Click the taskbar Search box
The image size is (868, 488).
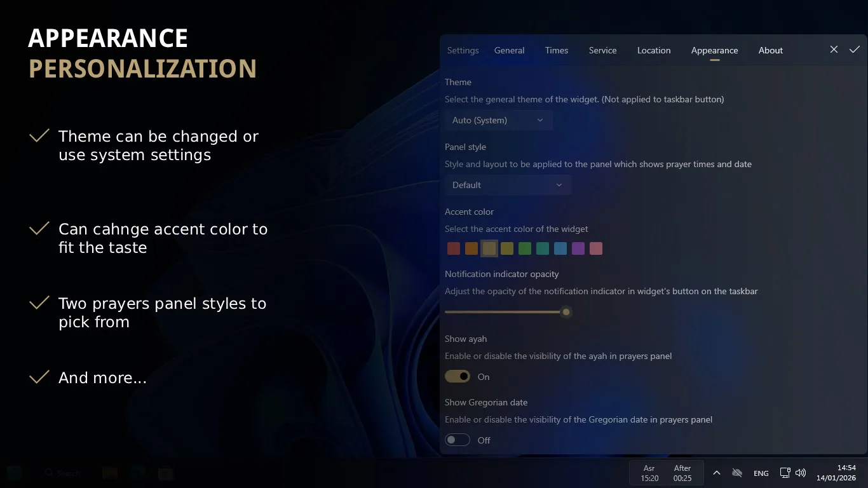[x=62, y=473]
